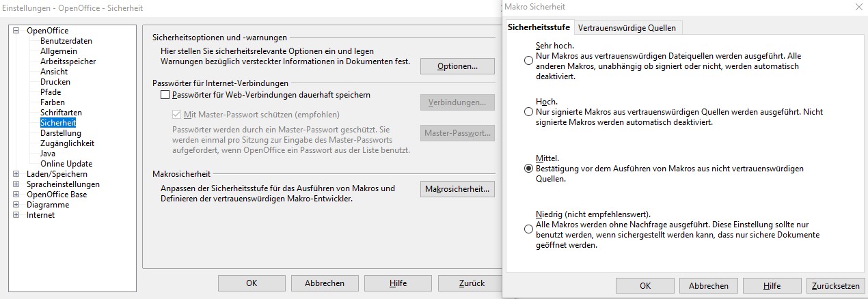
Task: Toggle Mit Master-Passwort schützen checkbox
Action: point(178,115)
